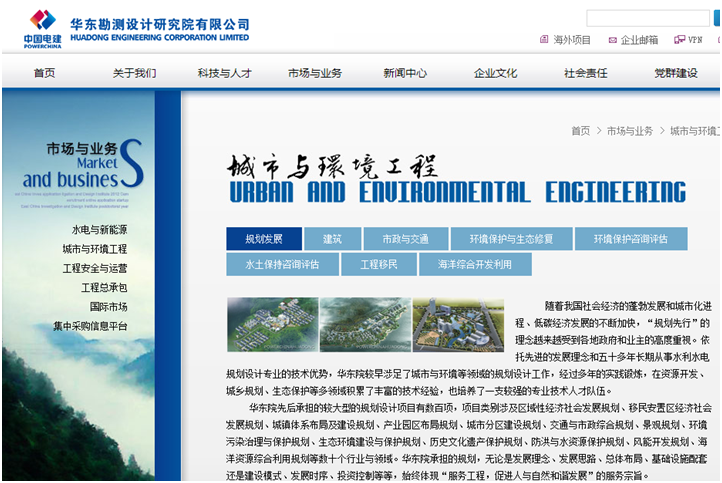Image resolution: width=722 pixels, height=483 pixels.
Task: Click the third building rendering thumbnail
Action: (458, 325)
